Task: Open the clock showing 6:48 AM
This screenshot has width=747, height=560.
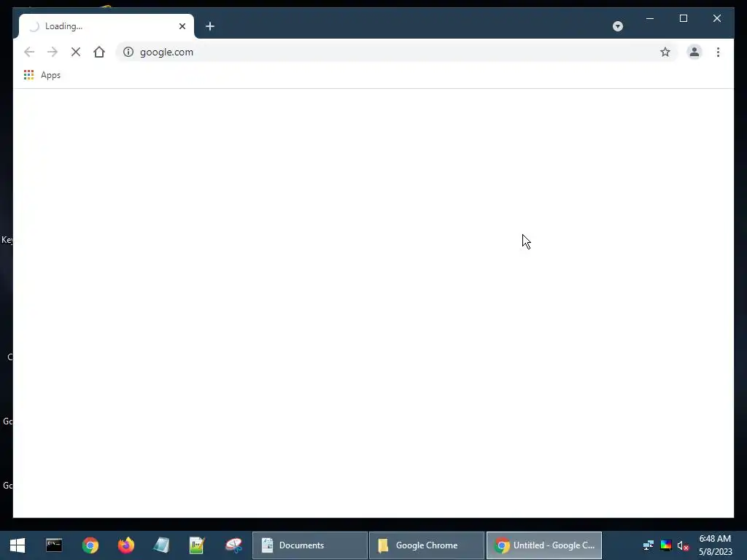Action: point(715,545)
